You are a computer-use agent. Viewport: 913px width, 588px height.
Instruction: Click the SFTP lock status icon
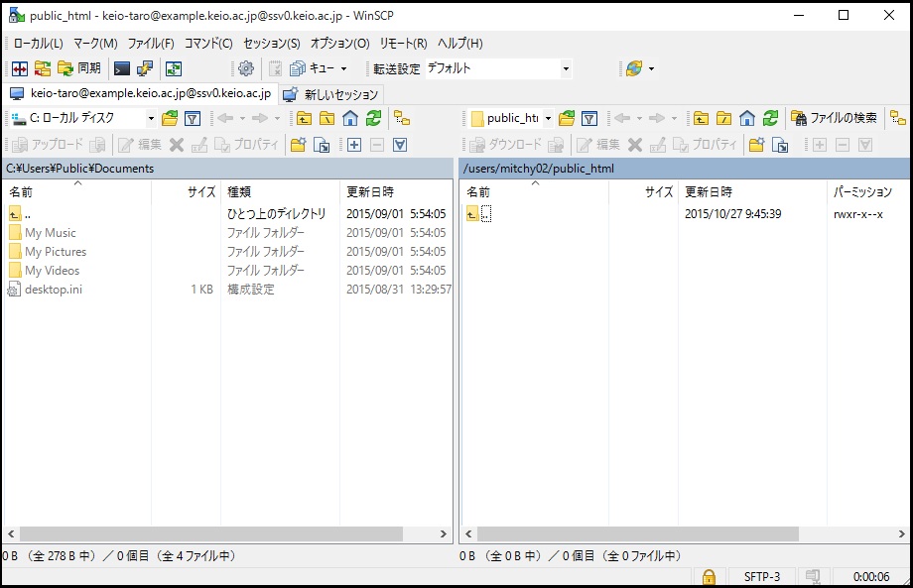(709, 576)
